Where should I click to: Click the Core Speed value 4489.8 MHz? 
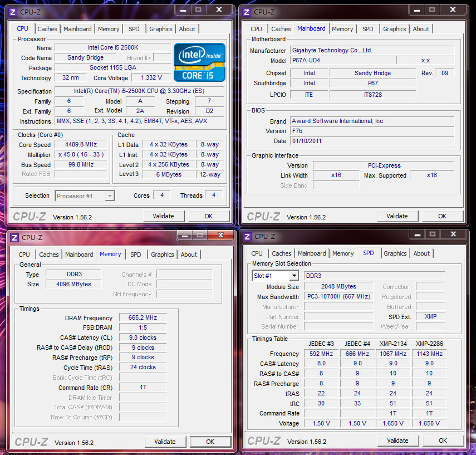coord(81,144)
